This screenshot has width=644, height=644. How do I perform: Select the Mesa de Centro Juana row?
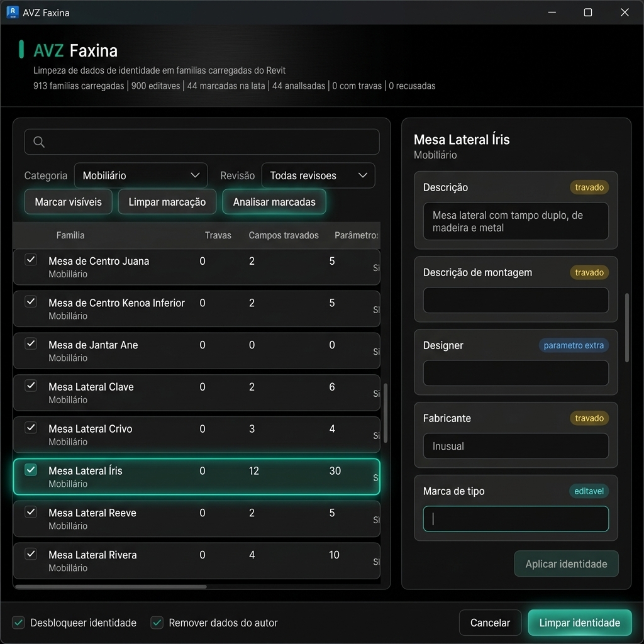(197, 267)
